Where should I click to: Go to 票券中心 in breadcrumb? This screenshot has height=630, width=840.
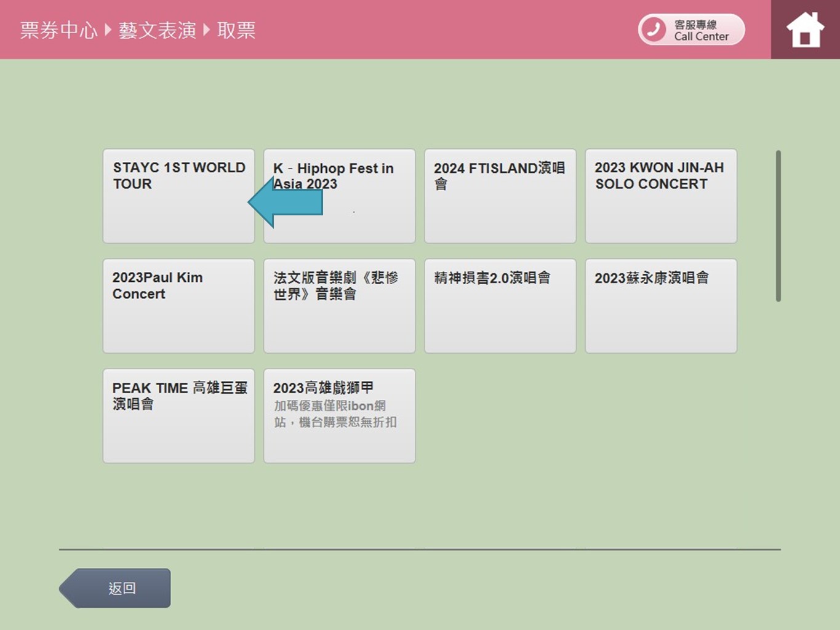(x=58, y=30)
